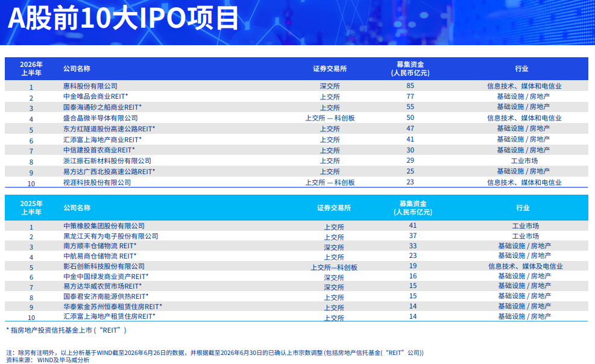Click company name '汇添富上海地产商业REIT*'
Image resolution: width=595 pixels, height=364 pixels.
pos(102,140)
